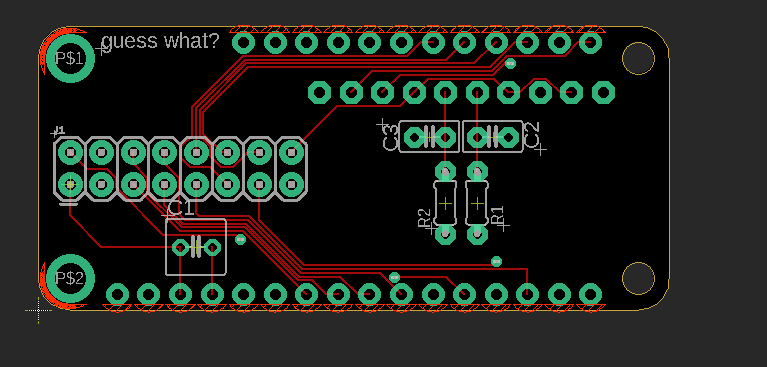Click the origin cross of resistor R1's body

(477, 203)
